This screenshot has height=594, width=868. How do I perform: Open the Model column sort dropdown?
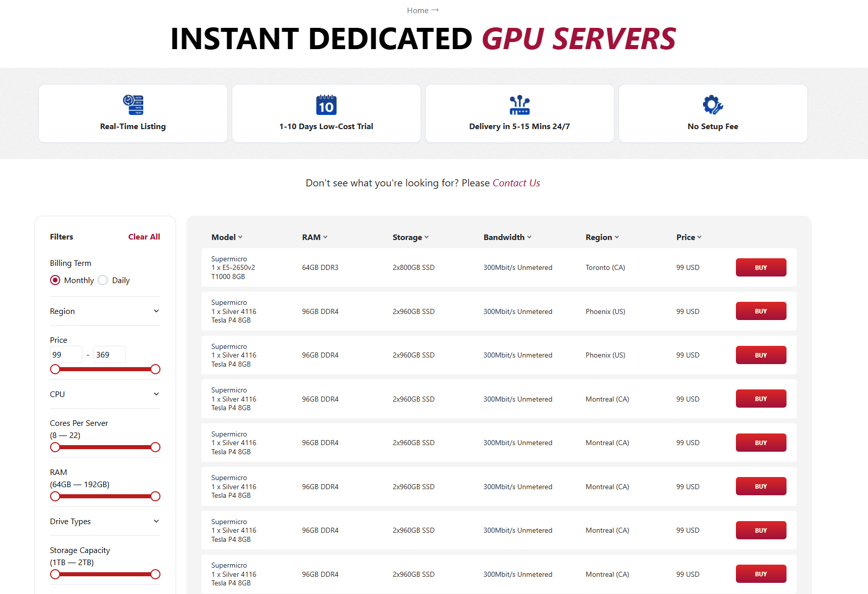tap(241, 237)
